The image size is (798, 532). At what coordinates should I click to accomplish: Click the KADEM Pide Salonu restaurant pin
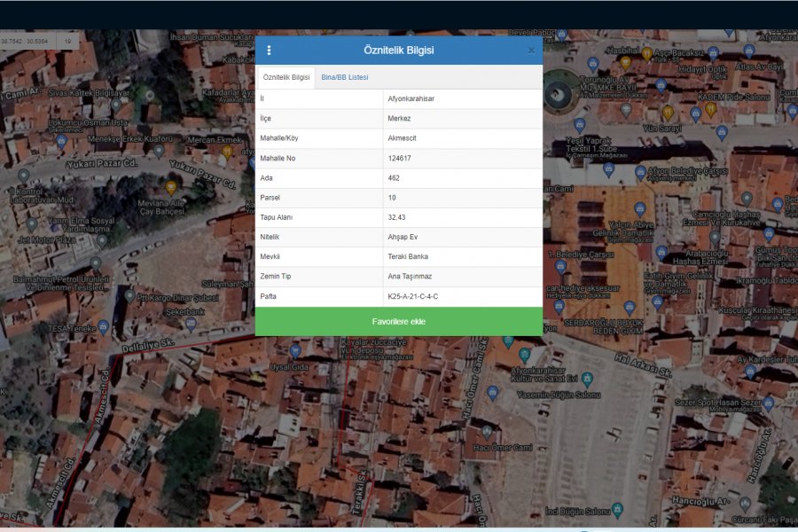click(x=710, y=108)
